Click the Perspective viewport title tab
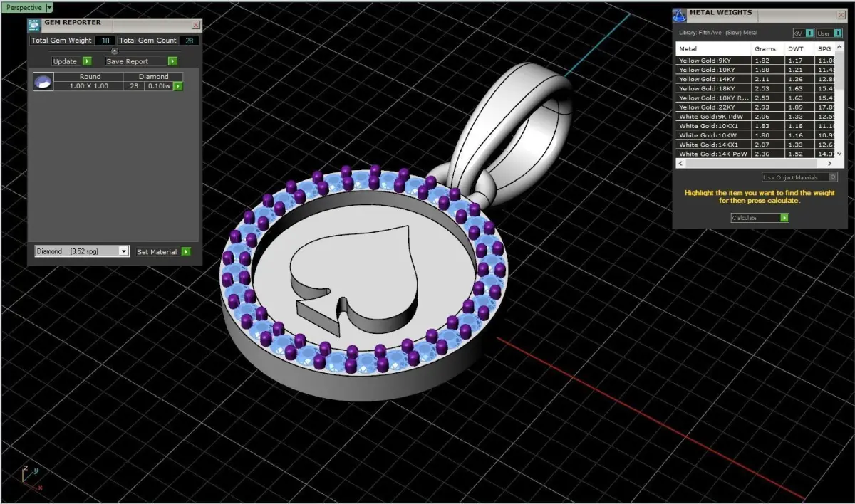Screen dimensions: 855x504 (23, 7)
